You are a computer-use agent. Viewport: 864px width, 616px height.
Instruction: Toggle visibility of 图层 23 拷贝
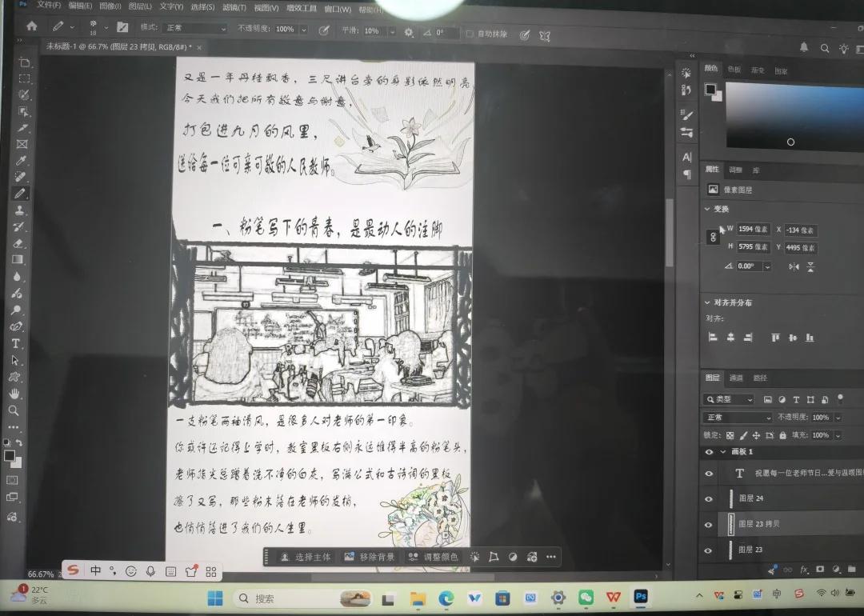[x=709, y=525]
